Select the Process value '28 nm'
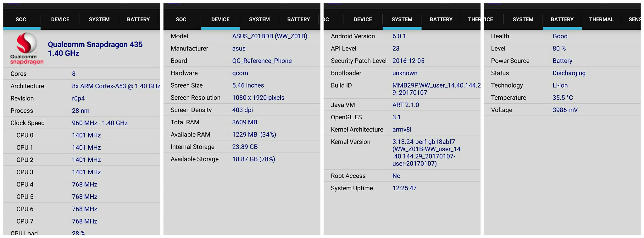The width and height of the screenshot is (644, 238). click(80, 111)
